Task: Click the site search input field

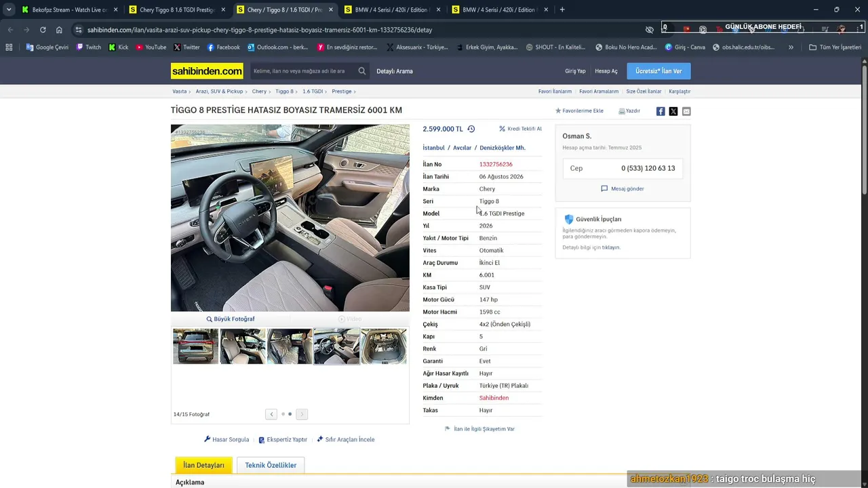Action: click(302, 71)
